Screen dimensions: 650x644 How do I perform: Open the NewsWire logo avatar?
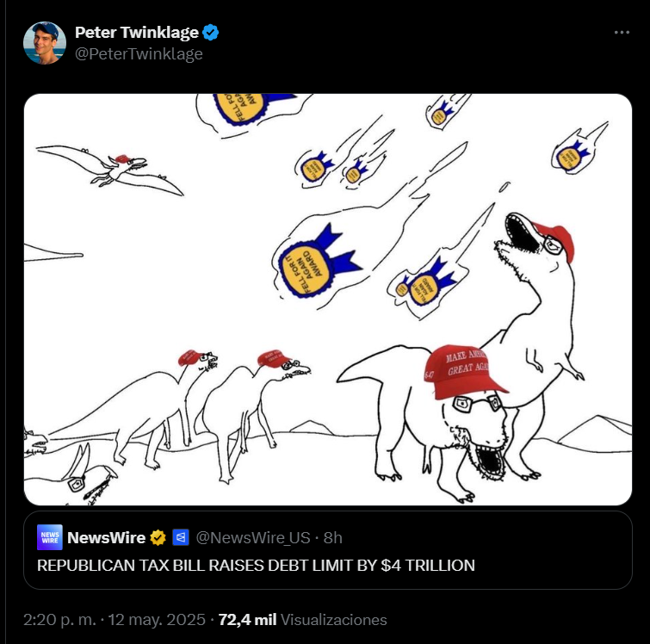pos(50,537)
